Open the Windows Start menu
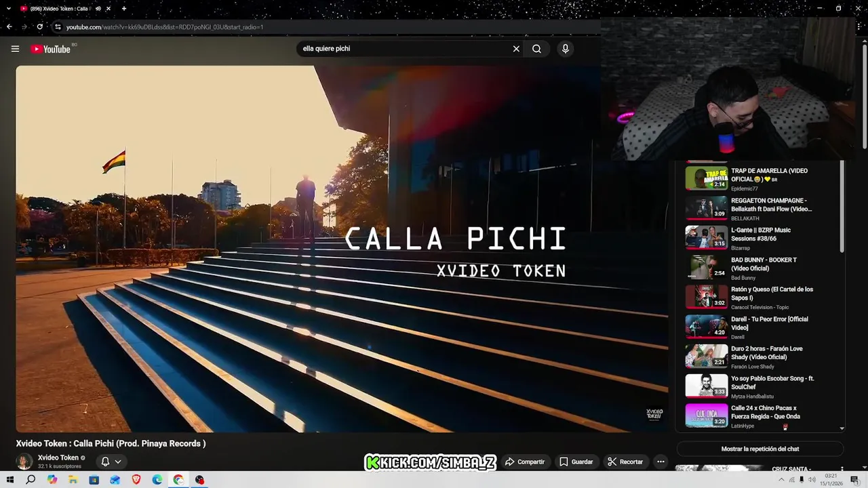868x488 pixels. pos(10,480)
